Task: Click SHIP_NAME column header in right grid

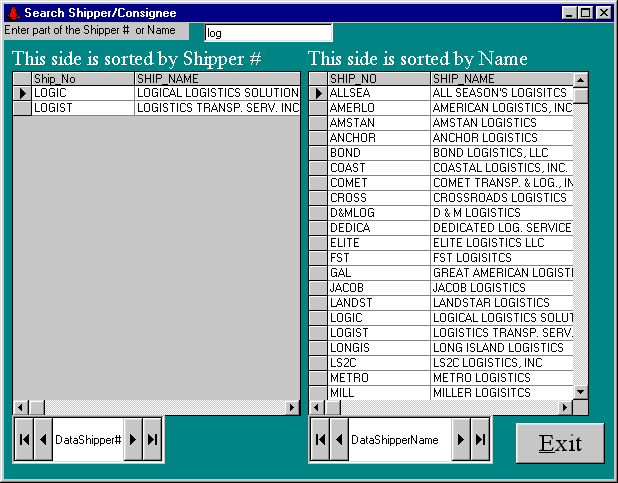Action: pos(500,78)
